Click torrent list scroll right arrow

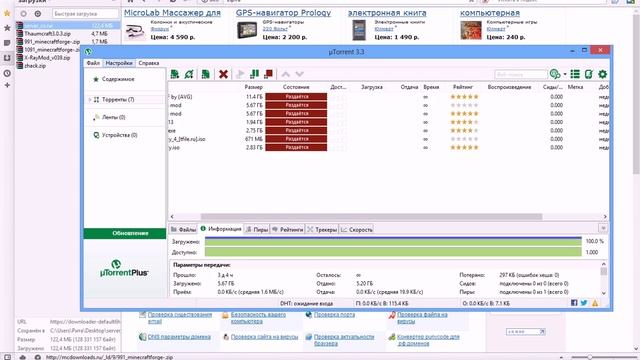point(605,217)
